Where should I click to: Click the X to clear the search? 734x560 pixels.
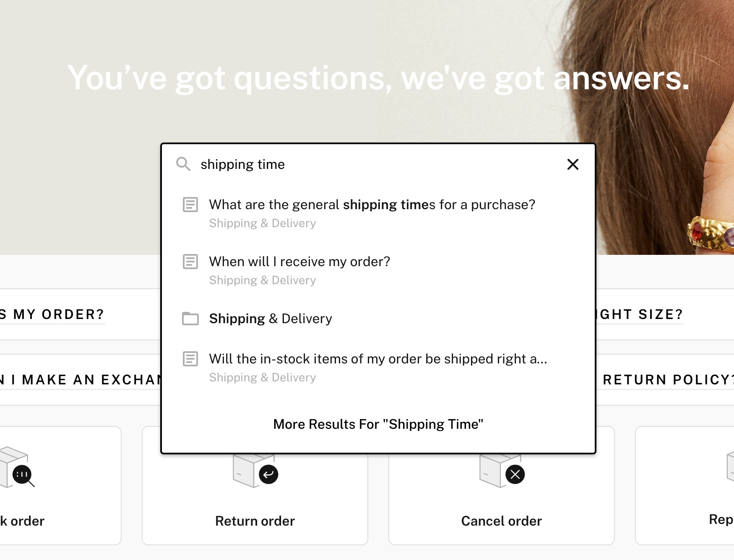pyautogui.click(x=573, y=164)
